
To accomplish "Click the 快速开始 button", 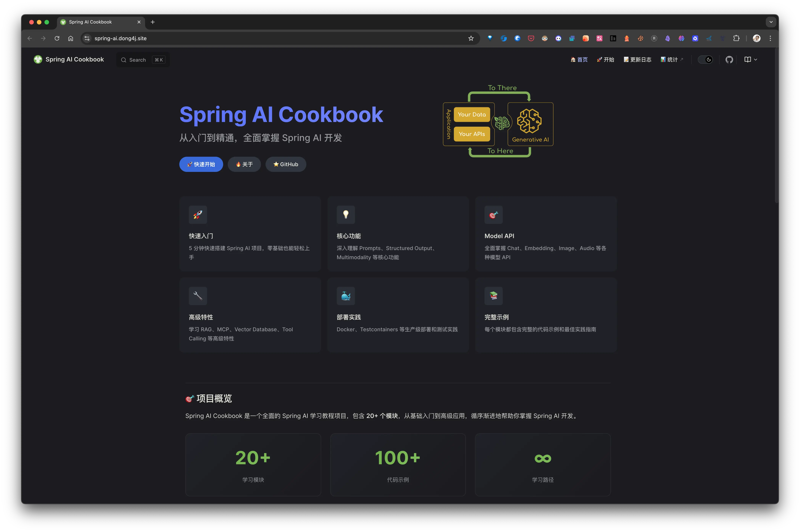I will [x=201, y=164].
